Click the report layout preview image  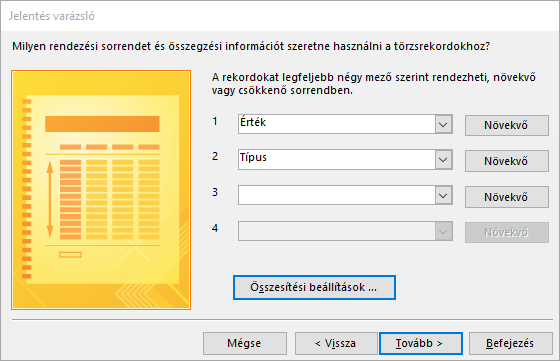(x=101, y=190)
